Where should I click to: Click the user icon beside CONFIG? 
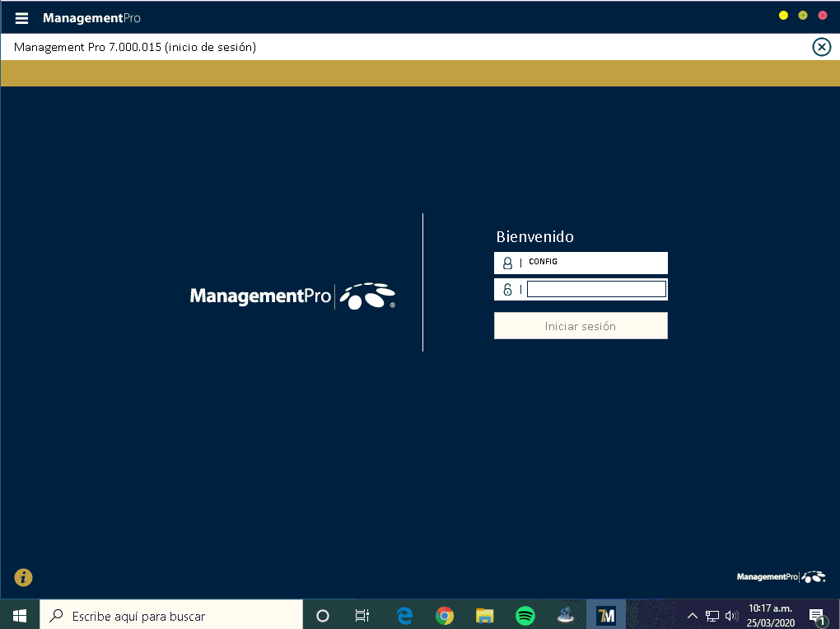tap(507, 263)
